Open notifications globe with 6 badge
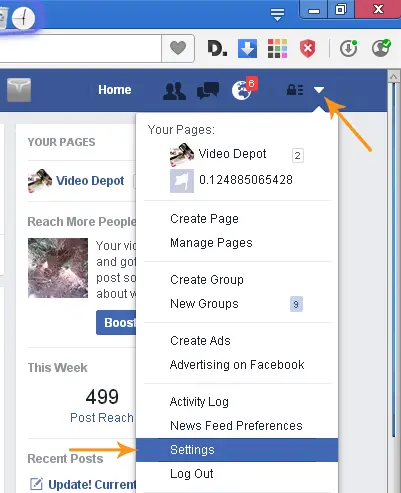 pyautogui.click(x=244, y=89)
